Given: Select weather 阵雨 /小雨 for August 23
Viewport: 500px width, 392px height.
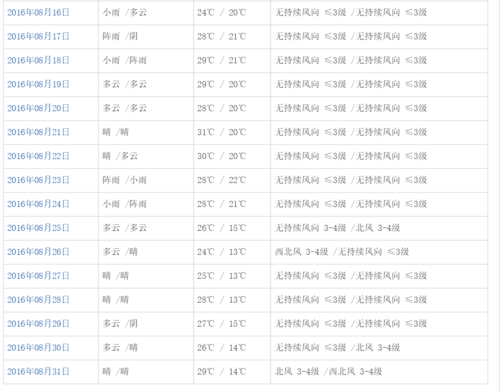Looking at the screenshot, I should 125,180.
